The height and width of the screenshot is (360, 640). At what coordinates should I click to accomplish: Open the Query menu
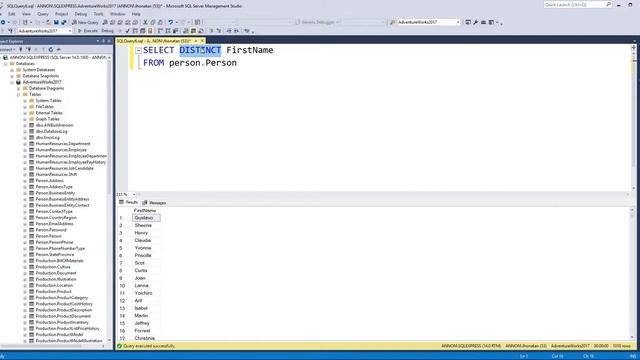(x=42, y=14)
